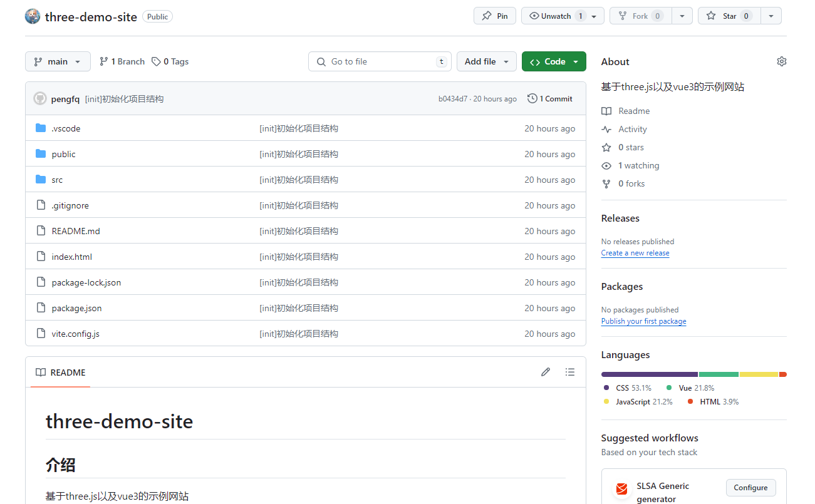Open the vite.config.js file name

(75, 334)
